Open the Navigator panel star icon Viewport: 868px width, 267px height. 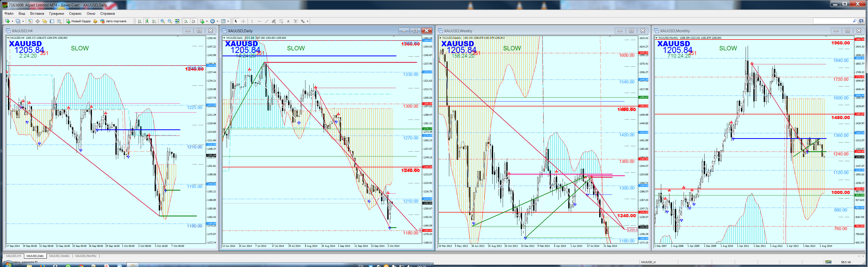pyautogui.click(x=44, y=21)
